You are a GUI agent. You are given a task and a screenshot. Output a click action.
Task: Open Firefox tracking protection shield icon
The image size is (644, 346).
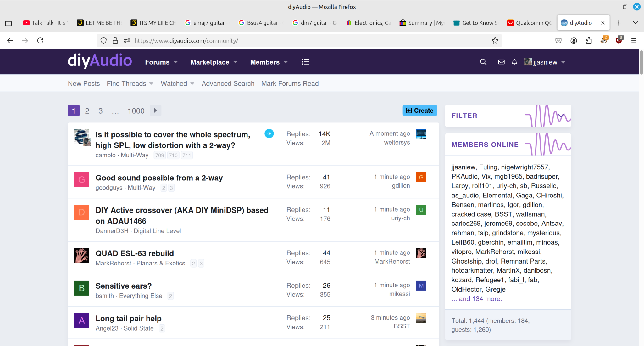103,41
